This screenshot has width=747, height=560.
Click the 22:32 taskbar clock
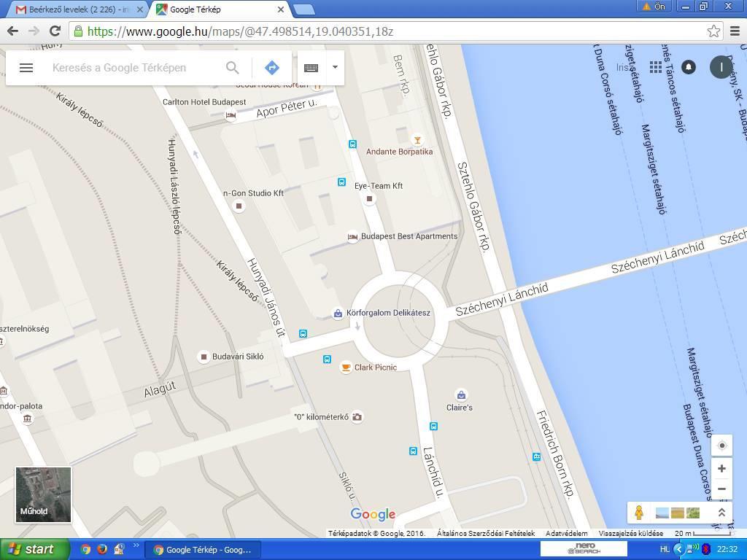(x=727, y=550)
